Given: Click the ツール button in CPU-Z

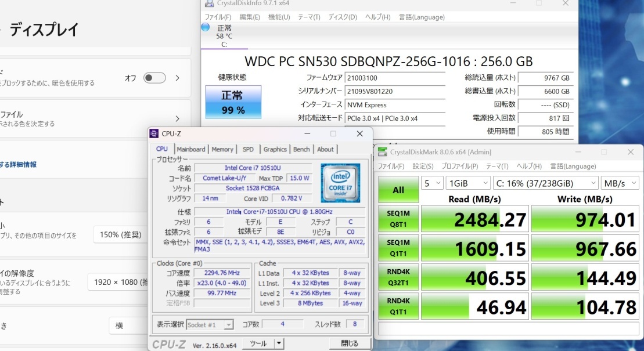Looking at the screenshot, I should coord(258,343).
